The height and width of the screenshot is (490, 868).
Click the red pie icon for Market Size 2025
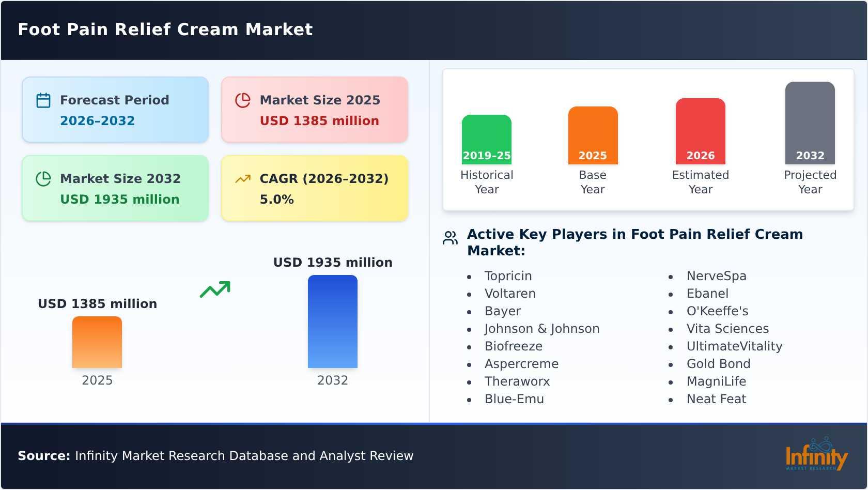pos(243,100)
